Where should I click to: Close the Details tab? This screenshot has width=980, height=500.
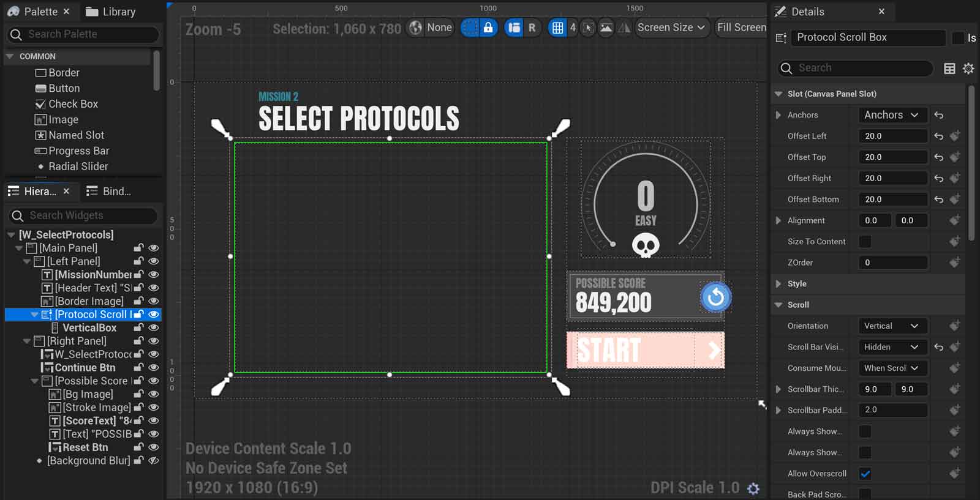click(x=881, y=12)
